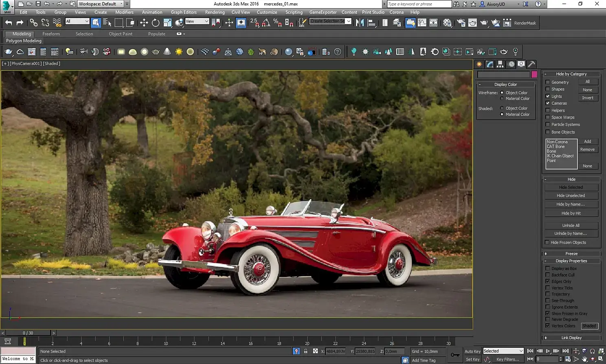Viewport: 606px width, 364px height.
Task: Enable the Geometry hide category checkbox
Action: click(x=548, y=82)
